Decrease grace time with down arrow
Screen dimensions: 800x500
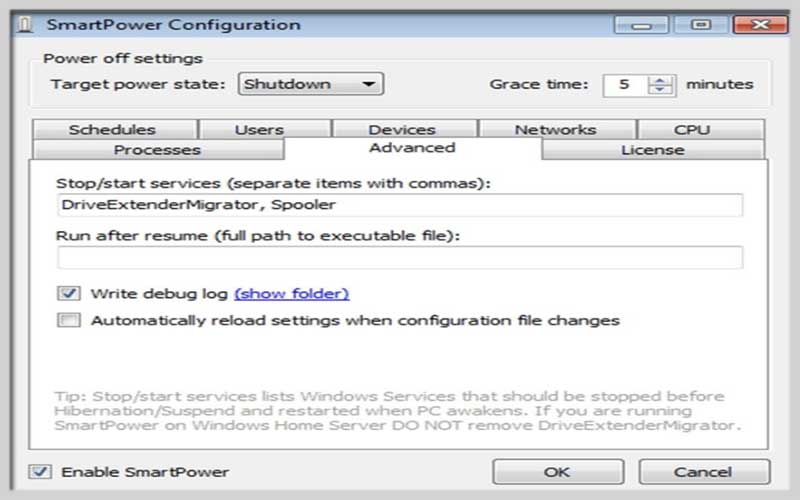[x=660, y=90]
